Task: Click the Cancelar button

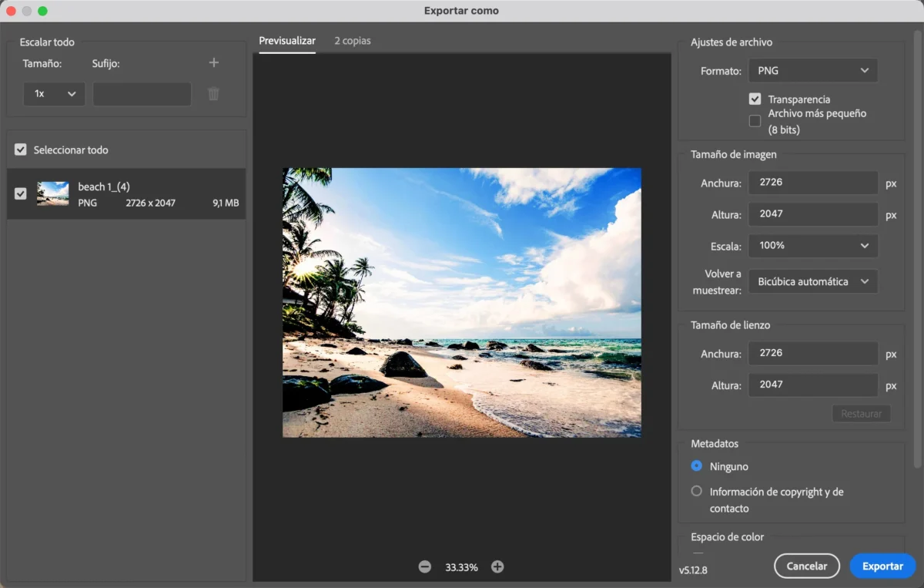Action: click(806, 566)
